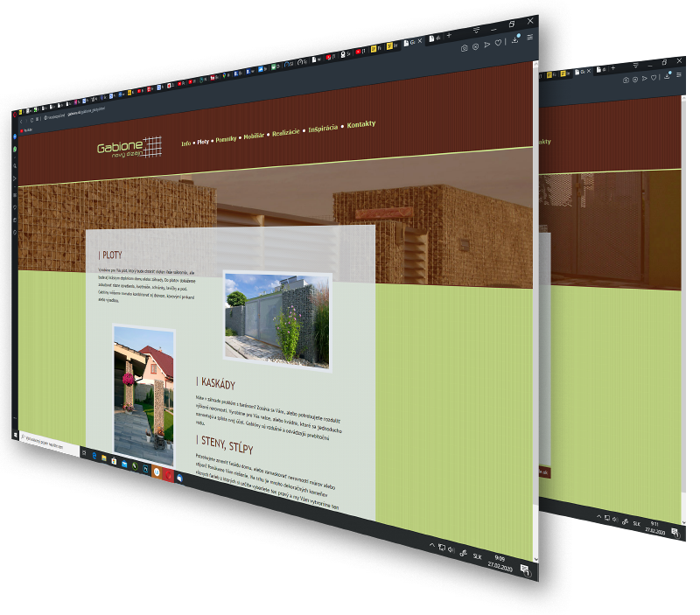The height and width of the screenshot is (615, 700).
Task: Open downloads in front window
Action: (x=514, y=39)
